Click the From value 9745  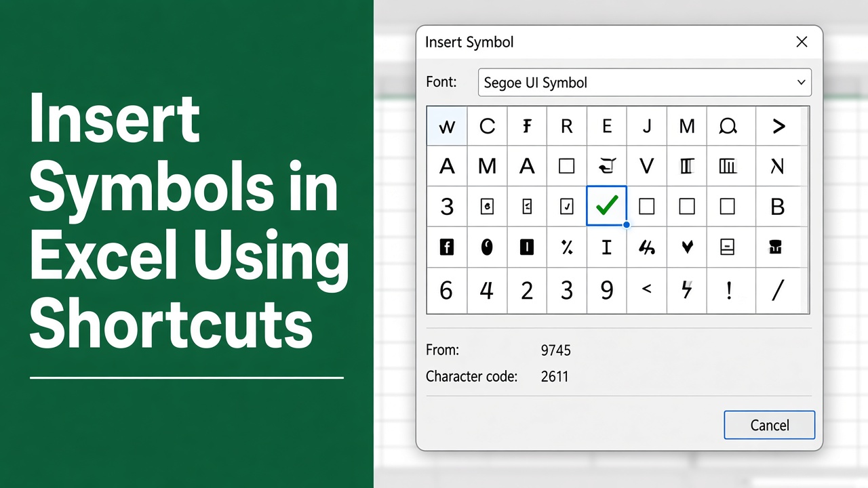(556, 350)
